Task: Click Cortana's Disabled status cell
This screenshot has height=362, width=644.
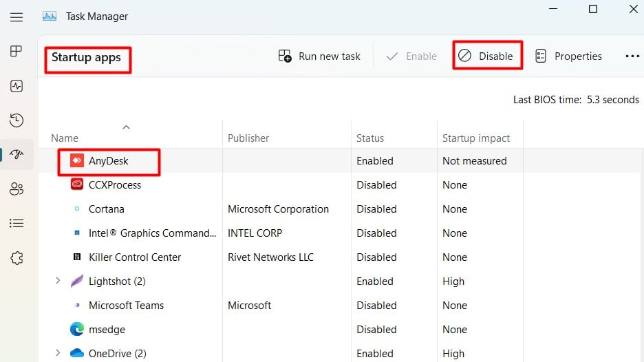Action: [x=376, y=209]
